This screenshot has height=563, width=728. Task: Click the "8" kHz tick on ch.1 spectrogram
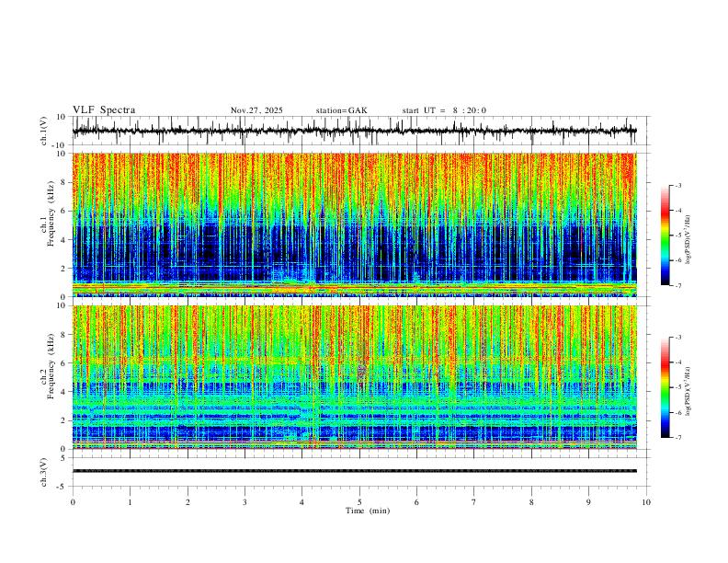click(x=64, y=182)
